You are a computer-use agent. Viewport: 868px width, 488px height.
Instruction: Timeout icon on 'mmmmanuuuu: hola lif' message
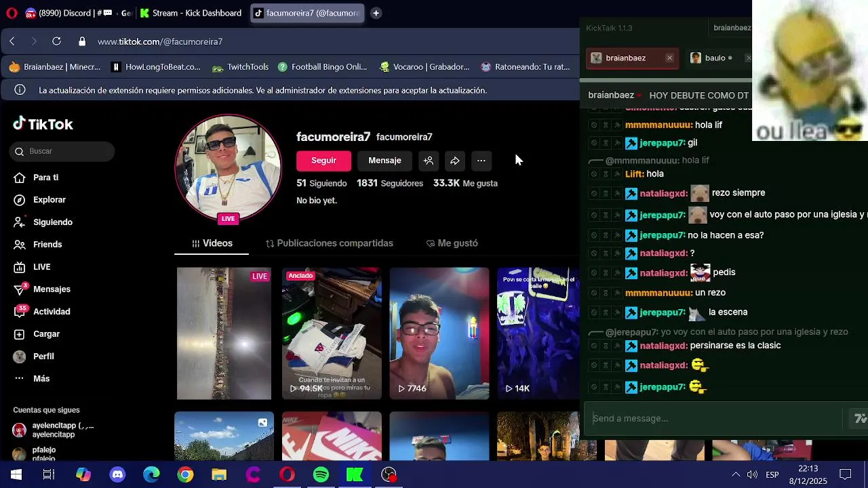[606, 125]
